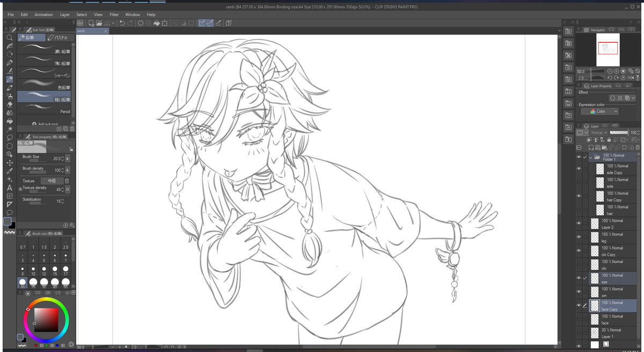Viewport: 644px width, 352px height.
Task: Hide the 'hair Copy' layer
Action: pos(579,196)
